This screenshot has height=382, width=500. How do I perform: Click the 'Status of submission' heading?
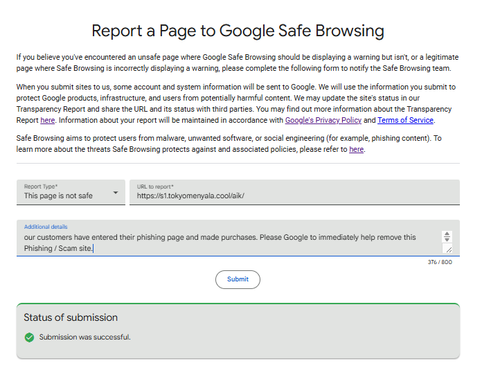tap(71, 317)
